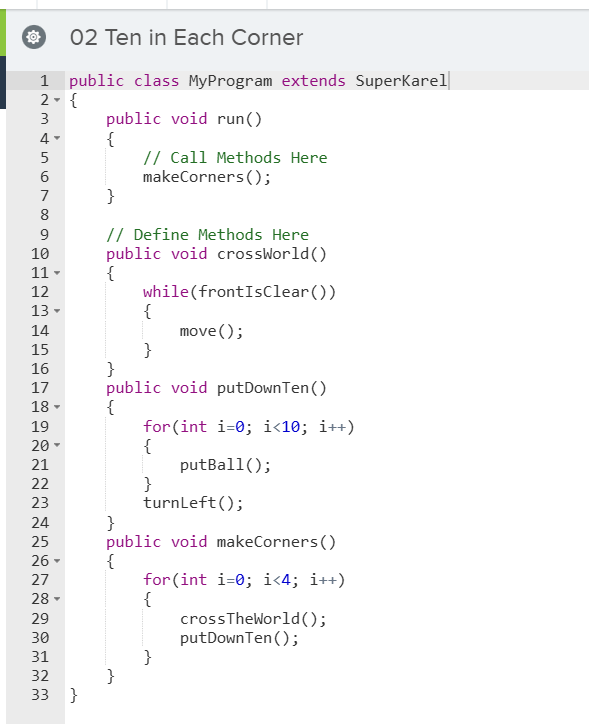
Task: Select line number 1 in the gutter
Action: (x=44, y=81)
